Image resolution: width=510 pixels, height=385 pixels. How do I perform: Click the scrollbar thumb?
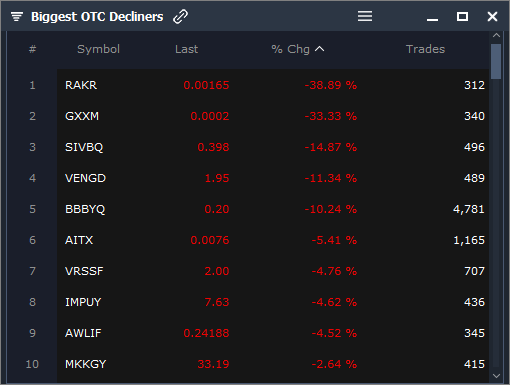click(496, 61)
